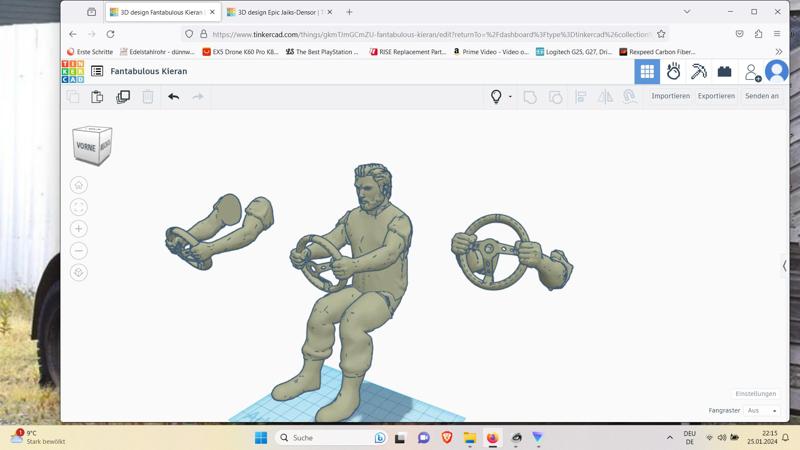The image size is (800, 450).
Task: Click the ungroup shapes icon
Action: click(556, 97)
